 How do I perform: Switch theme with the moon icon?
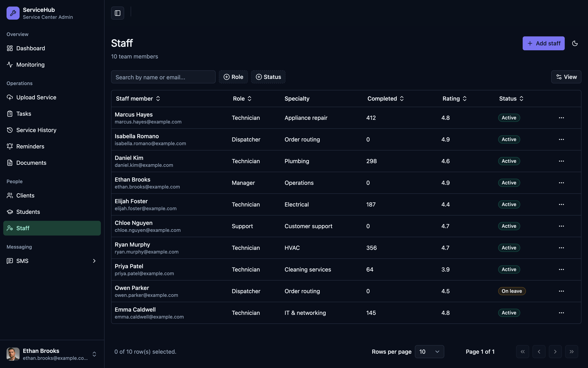pos(575,43)
